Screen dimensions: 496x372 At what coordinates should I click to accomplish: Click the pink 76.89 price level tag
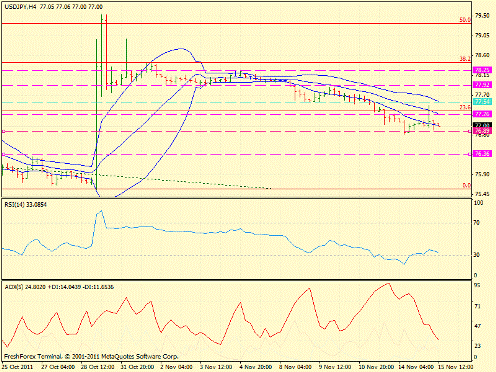tap(482, 131)
